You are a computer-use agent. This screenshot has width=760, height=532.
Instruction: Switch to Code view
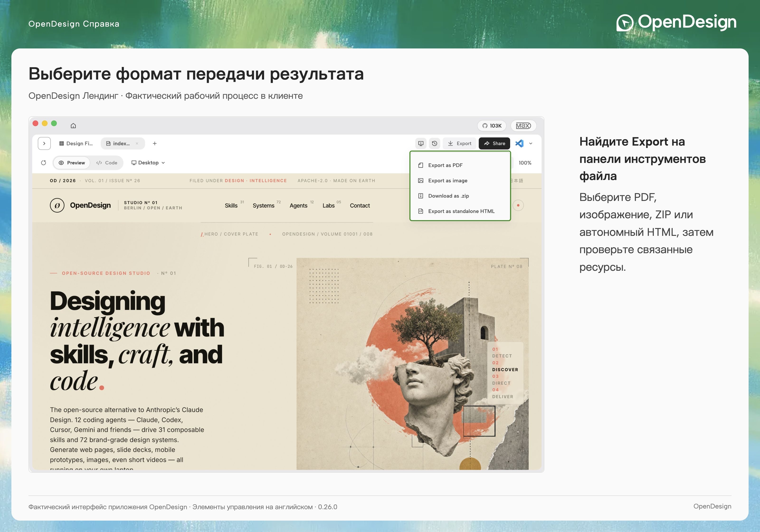pyautogui.click(x=107, y=162)
